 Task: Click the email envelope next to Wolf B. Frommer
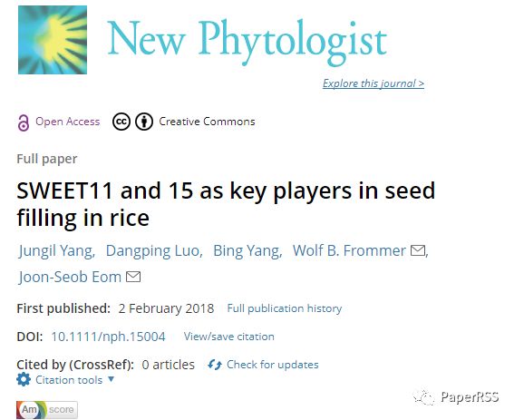418,250
